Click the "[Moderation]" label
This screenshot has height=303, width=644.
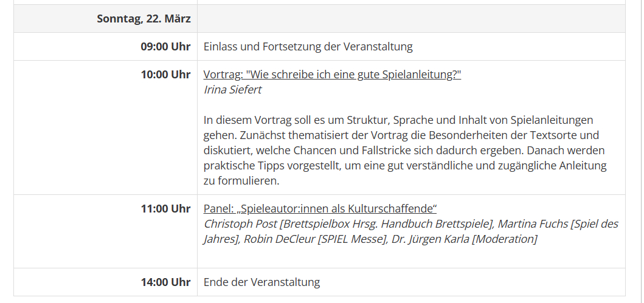click(505, 239)
